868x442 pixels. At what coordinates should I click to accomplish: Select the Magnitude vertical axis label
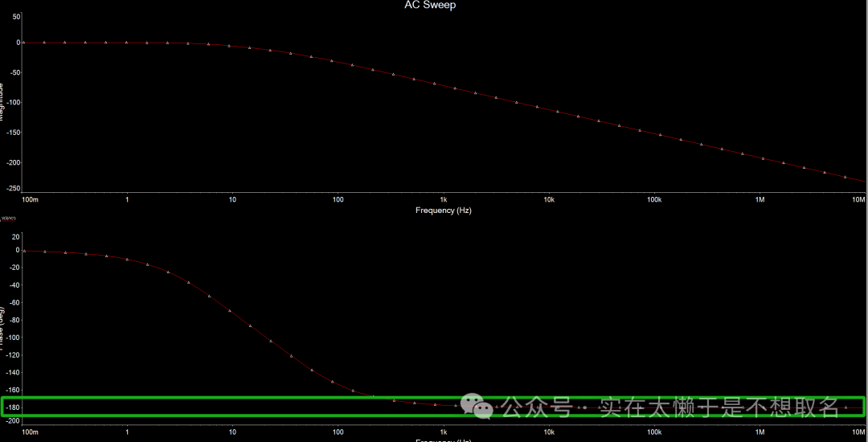pyautogui.click(x=2, y=100)
